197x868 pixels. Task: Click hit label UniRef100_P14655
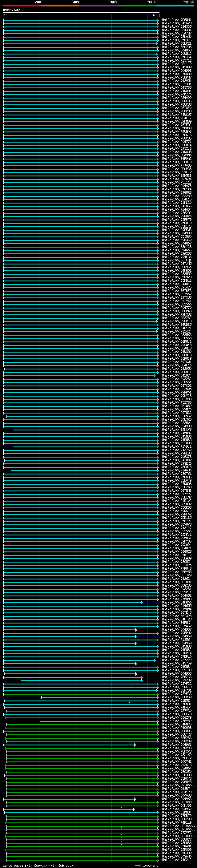pos(177,606)
